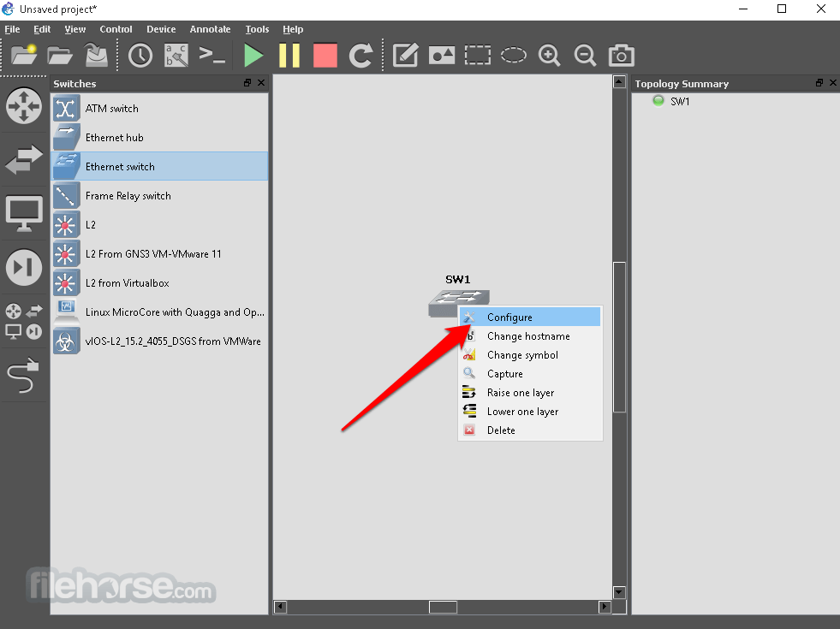Browse all devices in the sidebar
This screenshot has width=840, height=629.
[24, 321]
